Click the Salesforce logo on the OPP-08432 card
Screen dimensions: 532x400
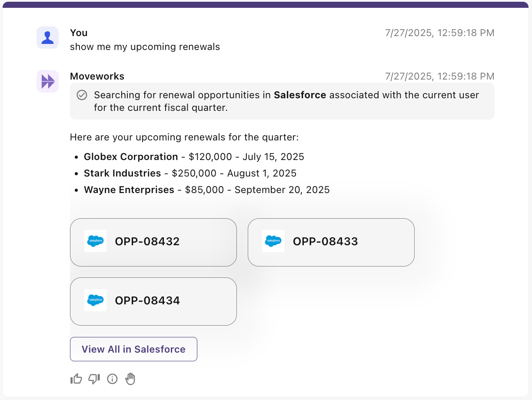coord(95,241)
